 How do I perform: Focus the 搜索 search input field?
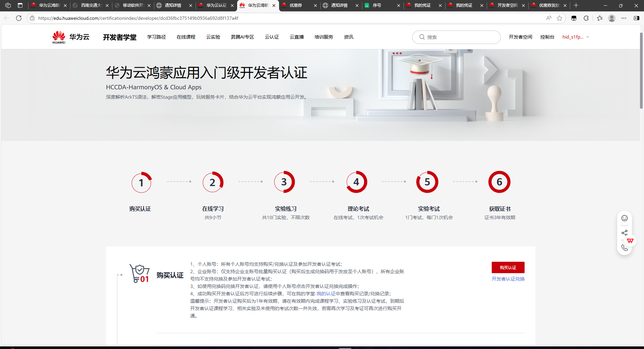coord(456,37)
